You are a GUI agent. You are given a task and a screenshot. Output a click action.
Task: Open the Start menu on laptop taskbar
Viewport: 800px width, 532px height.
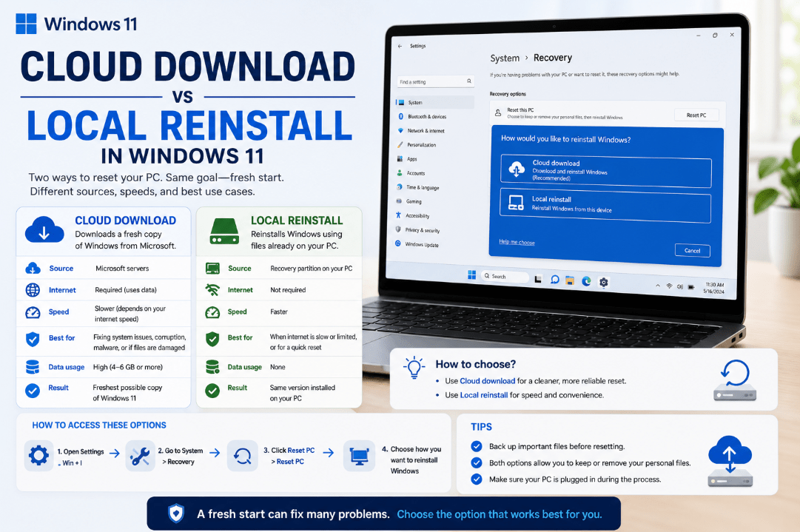coord(472,275)
